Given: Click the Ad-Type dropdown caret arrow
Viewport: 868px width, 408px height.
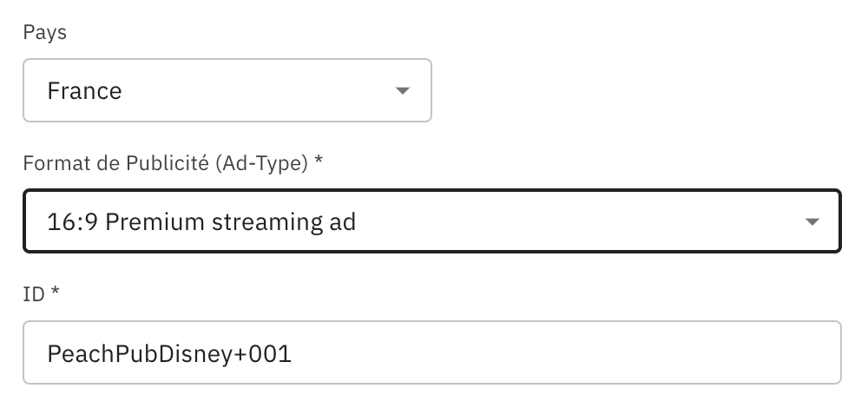Looking at the screenshot, I should tap(812, 221).
